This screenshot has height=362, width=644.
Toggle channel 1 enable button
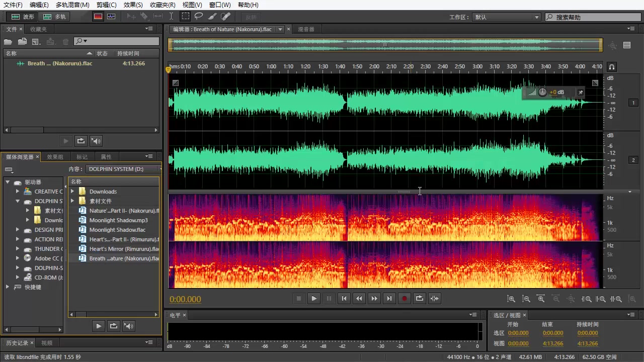(633, 103)
